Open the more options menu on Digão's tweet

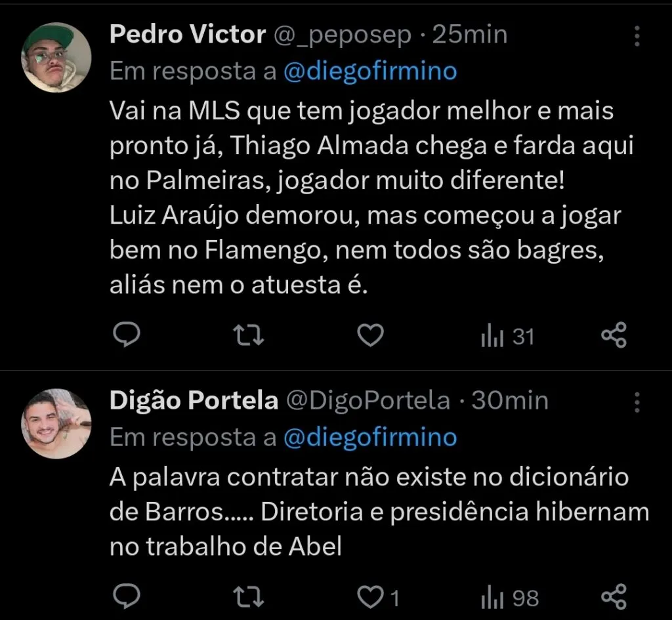(x=636, y=402)
